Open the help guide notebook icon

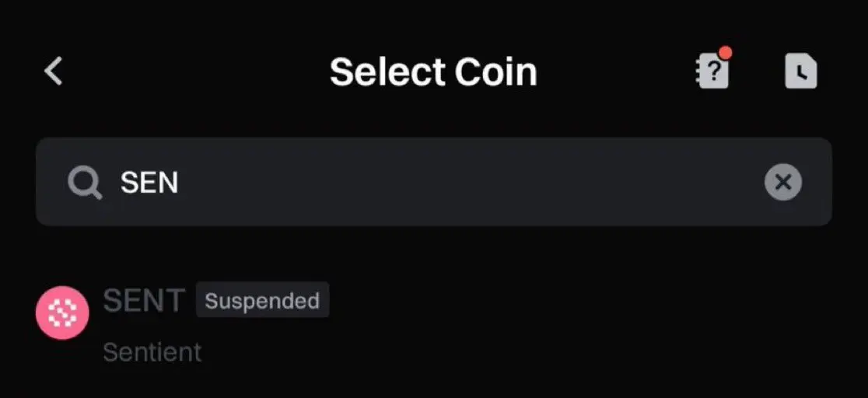(x=712, y=72)
